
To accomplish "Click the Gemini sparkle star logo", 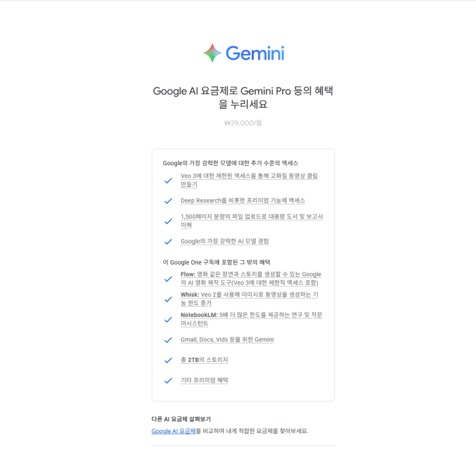I will pos(212,53).
